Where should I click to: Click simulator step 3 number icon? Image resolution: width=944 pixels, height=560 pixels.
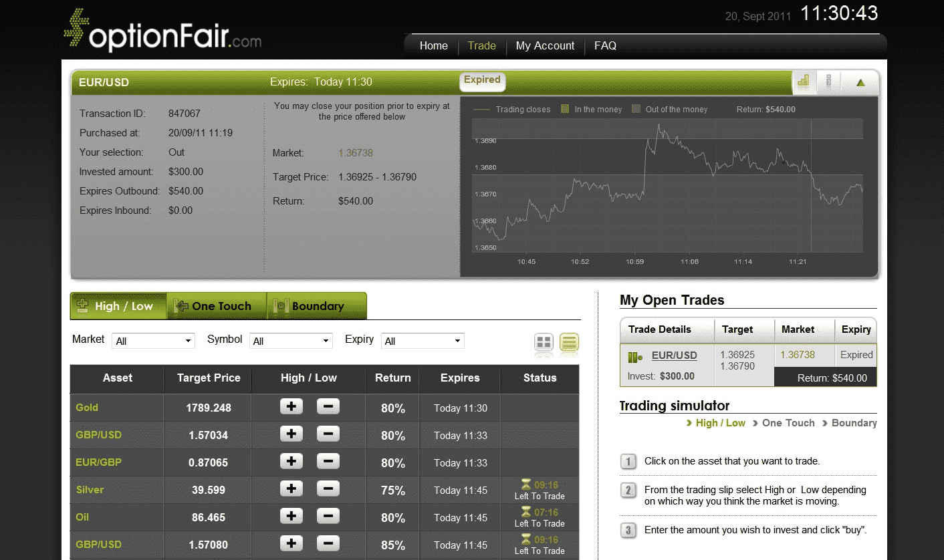point(628,531)
